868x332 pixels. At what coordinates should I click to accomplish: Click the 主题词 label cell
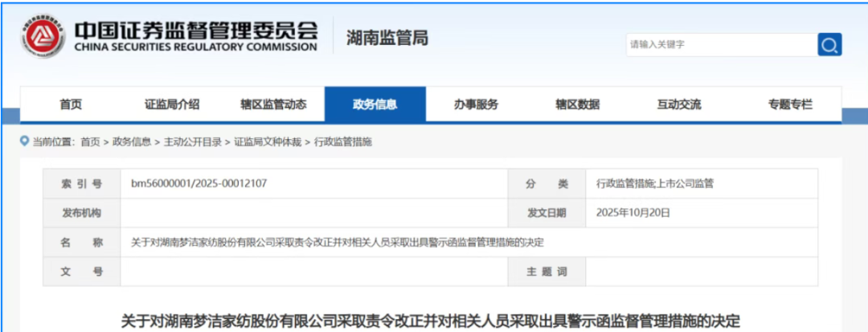tap(547, 272)
